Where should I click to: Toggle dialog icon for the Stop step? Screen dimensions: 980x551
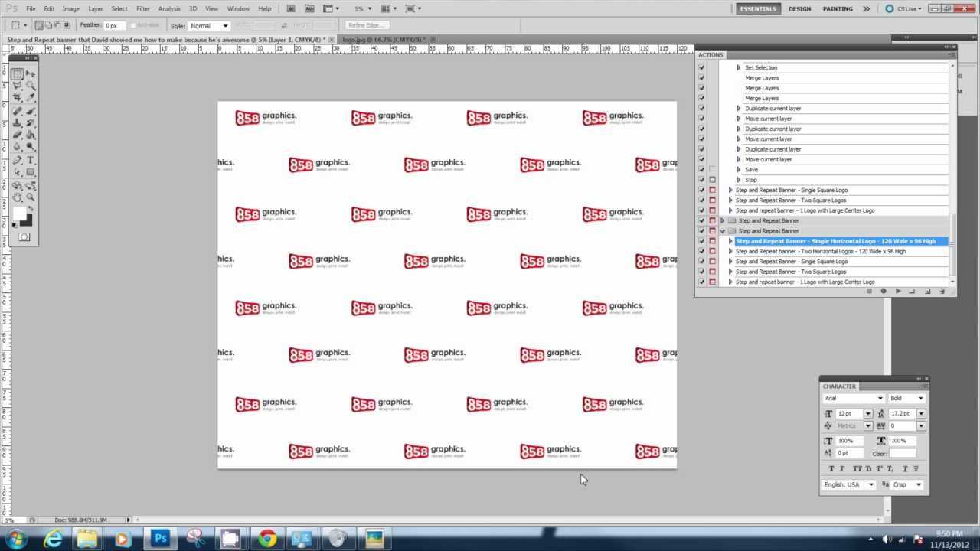[x=712, y=180]
